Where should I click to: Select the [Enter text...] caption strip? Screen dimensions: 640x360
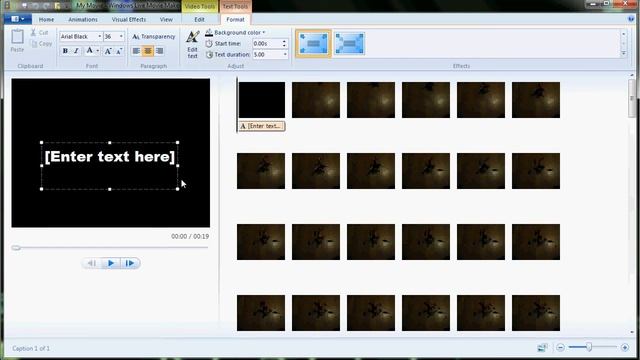[x=262, y=126]
